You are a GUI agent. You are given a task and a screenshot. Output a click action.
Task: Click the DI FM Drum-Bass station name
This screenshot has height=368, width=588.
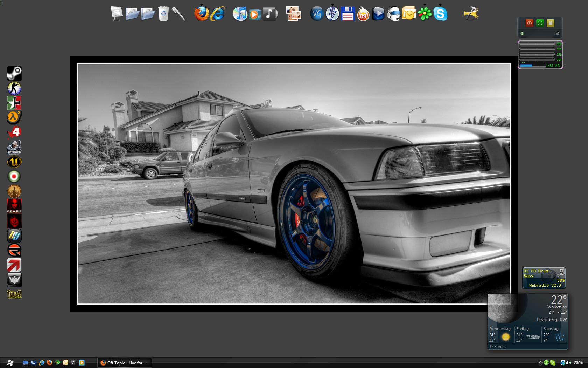pyautogui.click(x=537, y=273)
